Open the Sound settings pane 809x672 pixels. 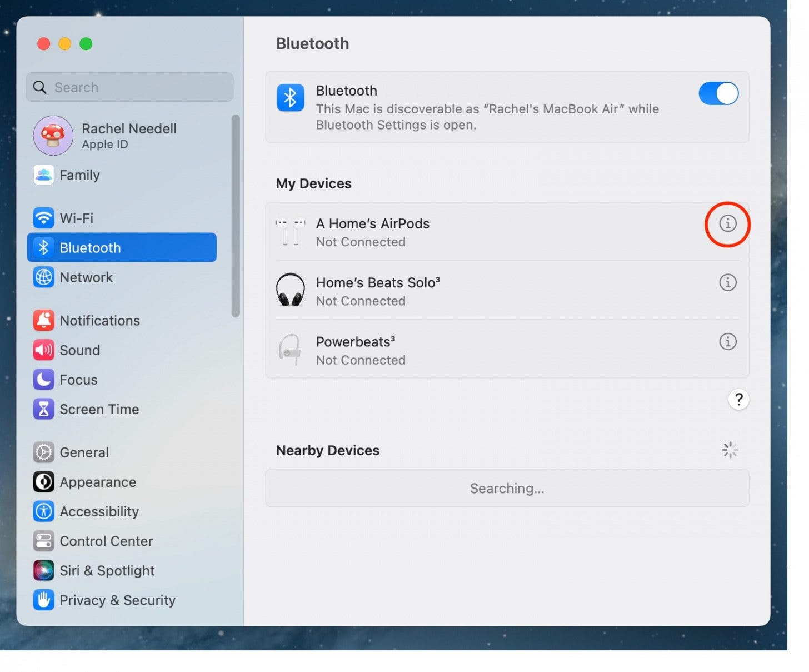pos(79,350)
